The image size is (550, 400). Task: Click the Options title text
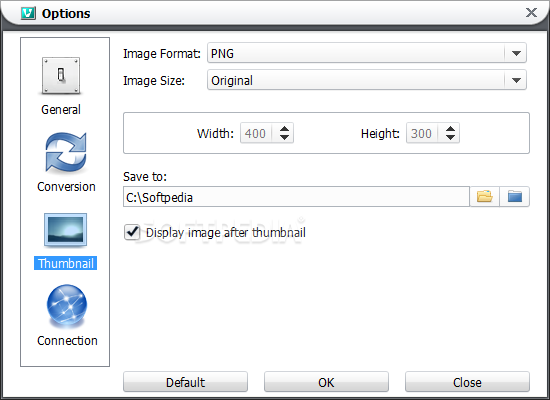pos(66,14)
